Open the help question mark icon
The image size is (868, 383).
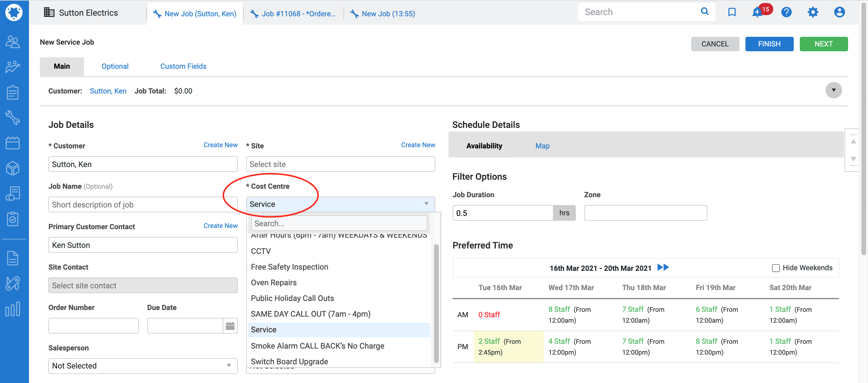tap(786, 12)
